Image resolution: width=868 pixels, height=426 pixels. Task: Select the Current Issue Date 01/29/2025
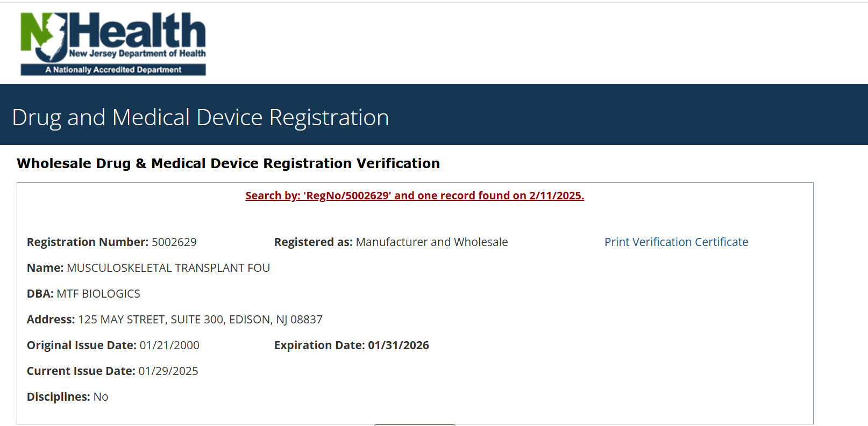[168, 371]
